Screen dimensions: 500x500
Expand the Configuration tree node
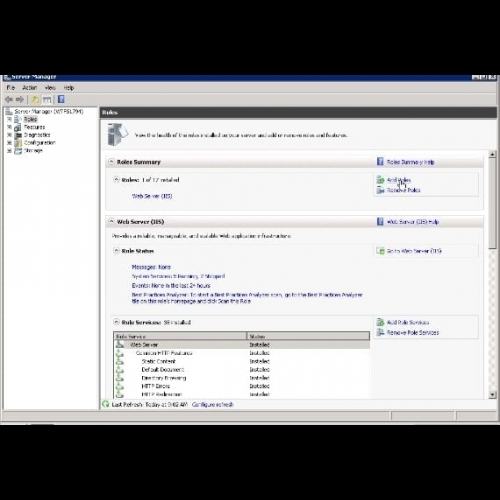9,143
